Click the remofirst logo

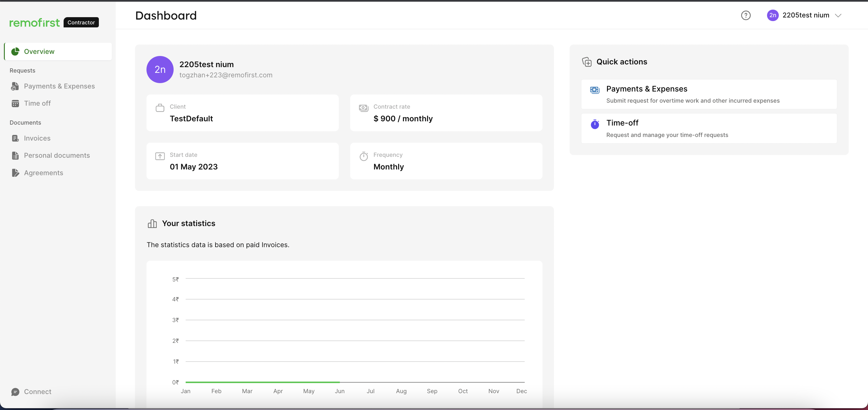click(x=34, y=23)
